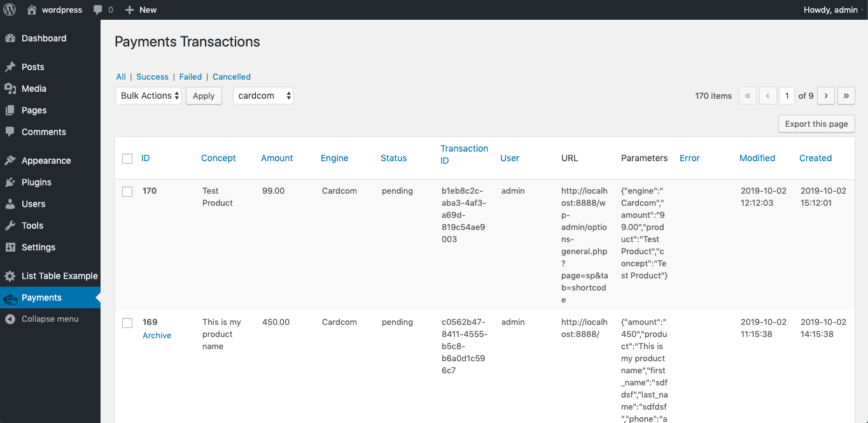Open the WordPress logo menu
Viewport: 868px width, 423px height.
click(x=10, y=10)
